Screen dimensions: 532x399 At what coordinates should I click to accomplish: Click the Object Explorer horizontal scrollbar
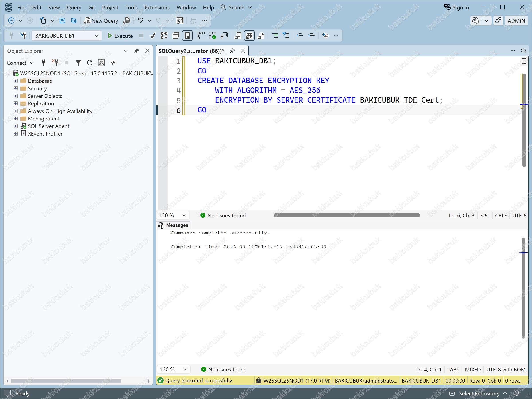66,381
